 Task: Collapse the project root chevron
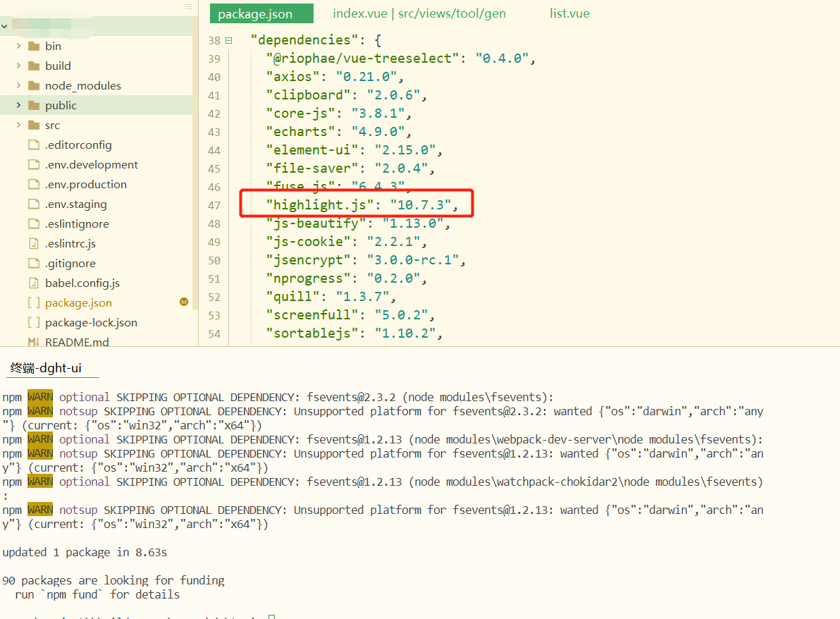pyautogui.click(x=4, y=25)
